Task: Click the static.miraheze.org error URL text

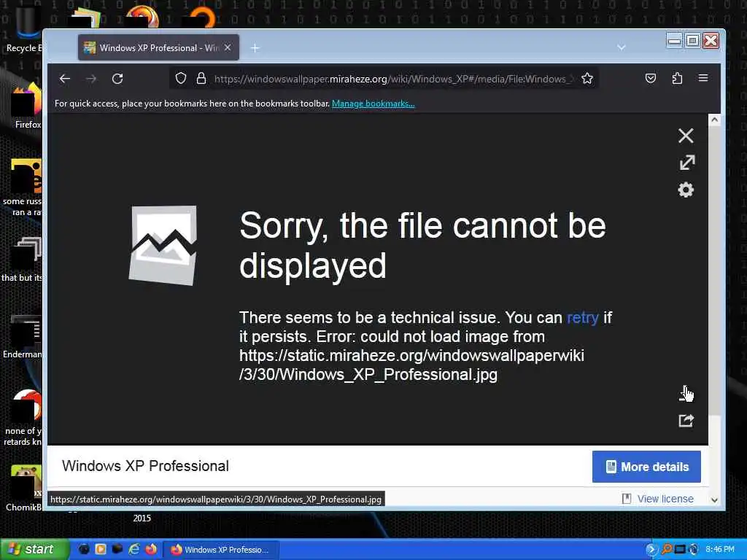Action: (x=411, y=365)
